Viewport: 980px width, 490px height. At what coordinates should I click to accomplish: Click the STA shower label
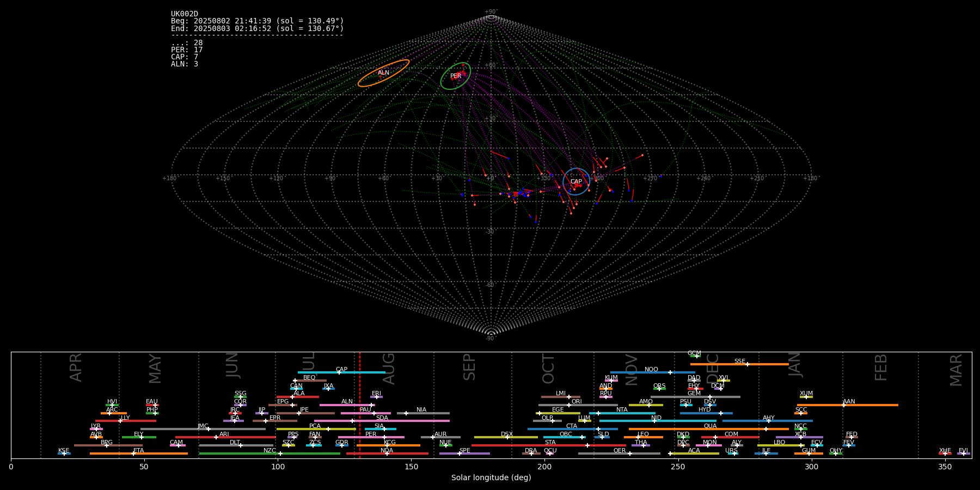pyautogui.click(x=550, y=443)
